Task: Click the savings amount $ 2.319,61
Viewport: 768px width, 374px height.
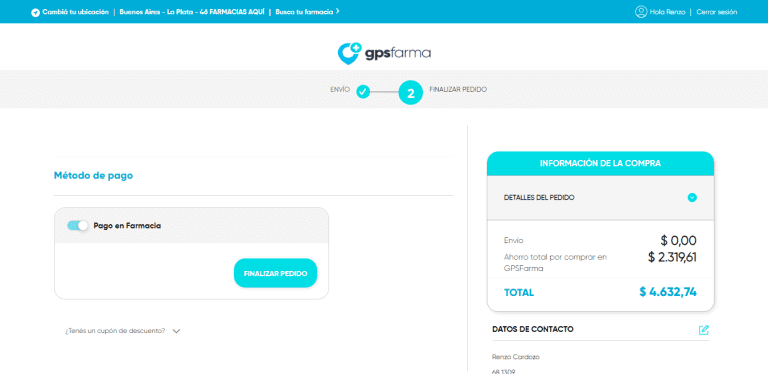Action: click(672, 257)
